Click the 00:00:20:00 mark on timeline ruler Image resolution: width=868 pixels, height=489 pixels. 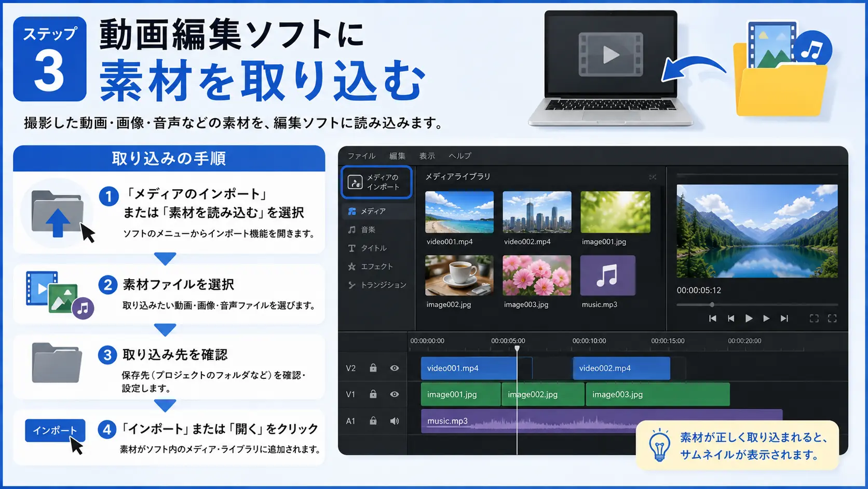(744, 341)
